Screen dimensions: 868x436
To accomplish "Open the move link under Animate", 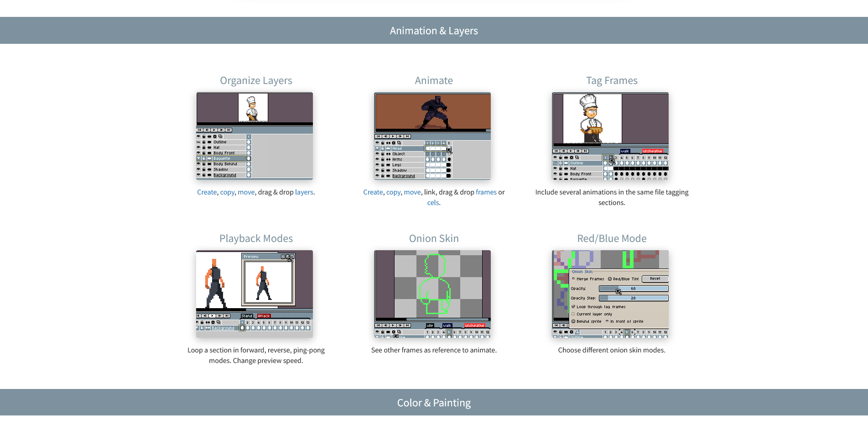I will pos(412,192).
